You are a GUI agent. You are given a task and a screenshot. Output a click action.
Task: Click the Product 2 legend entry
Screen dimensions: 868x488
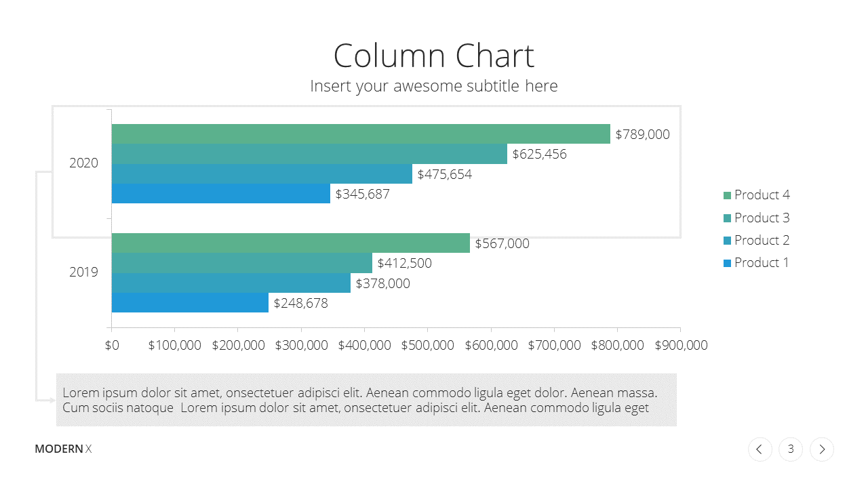tap(757, 241)
